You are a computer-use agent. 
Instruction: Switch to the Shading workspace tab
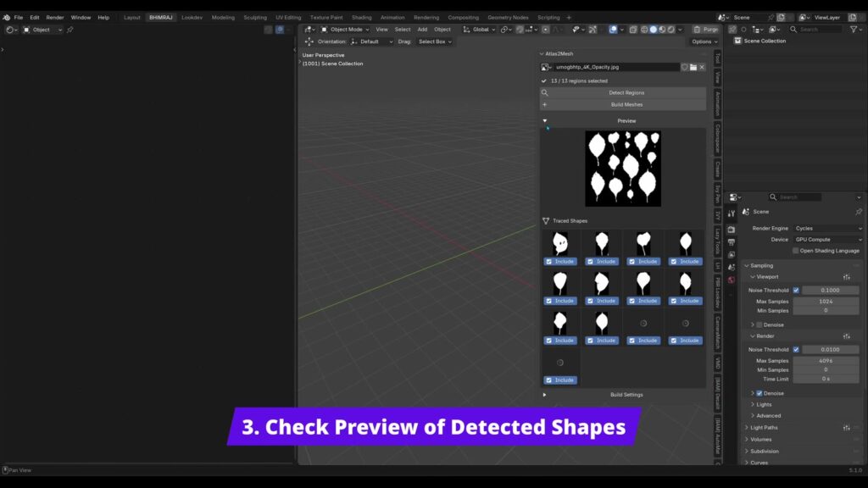[x=361, y=18]
